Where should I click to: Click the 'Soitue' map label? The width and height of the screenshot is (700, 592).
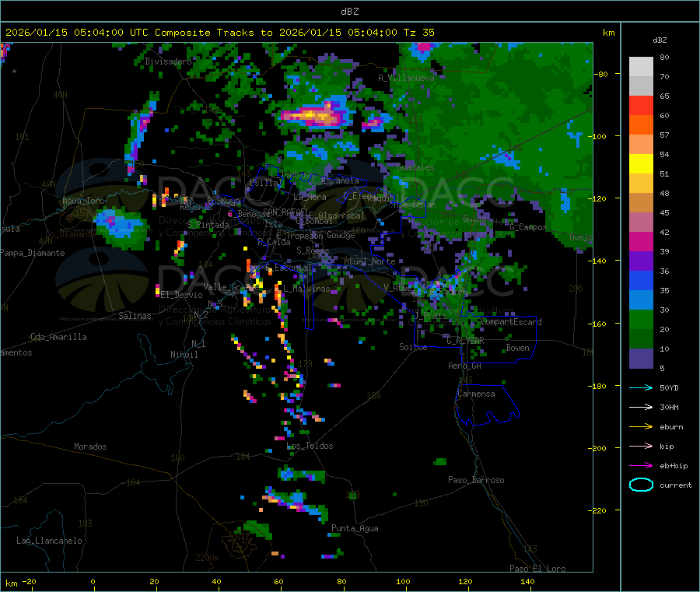pyautogui.click(x=413, y=347)
